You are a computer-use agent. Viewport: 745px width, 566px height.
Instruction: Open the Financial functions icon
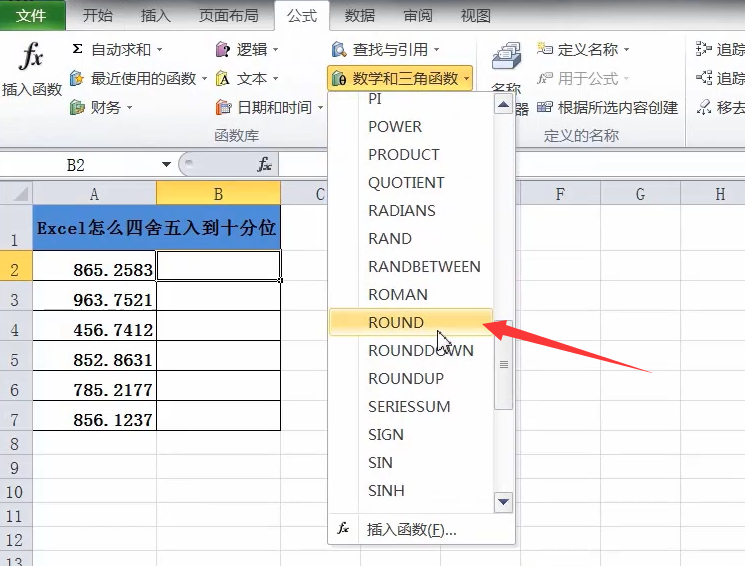78,107
